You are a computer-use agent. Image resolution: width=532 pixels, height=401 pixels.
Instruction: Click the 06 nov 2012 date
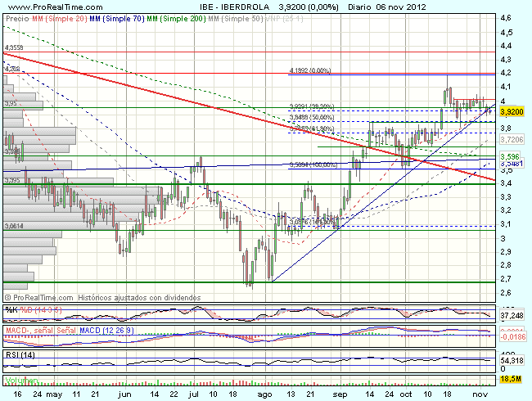pyautogui.click(x=401, y=7)
